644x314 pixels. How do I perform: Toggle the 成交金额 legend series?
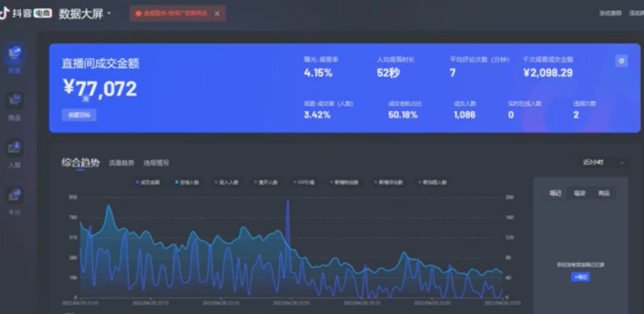pos(148,182)
